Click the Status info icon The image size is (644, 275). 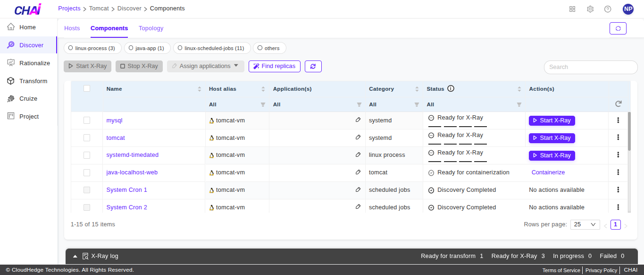(x=451, y=88)
